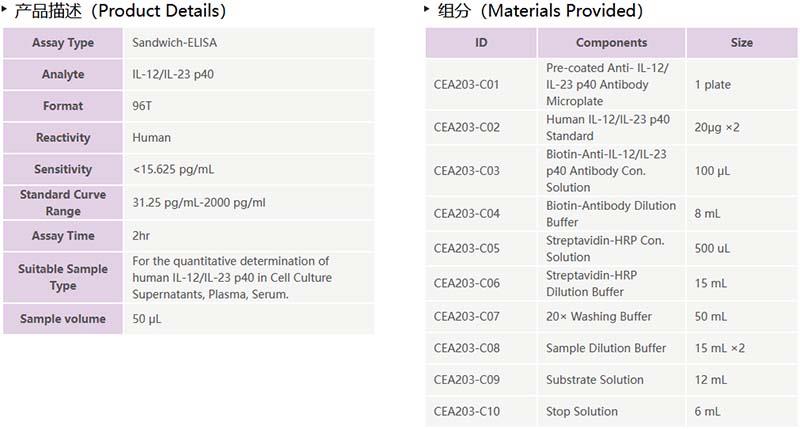Screen dimensions: 800x429
Task: Select the CEA203-C01 ID cell
Action: click(x=467, y=85)
